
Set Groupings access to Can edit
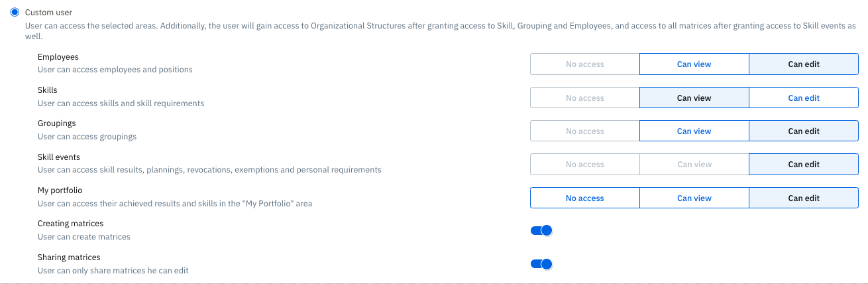pos(804,131)
